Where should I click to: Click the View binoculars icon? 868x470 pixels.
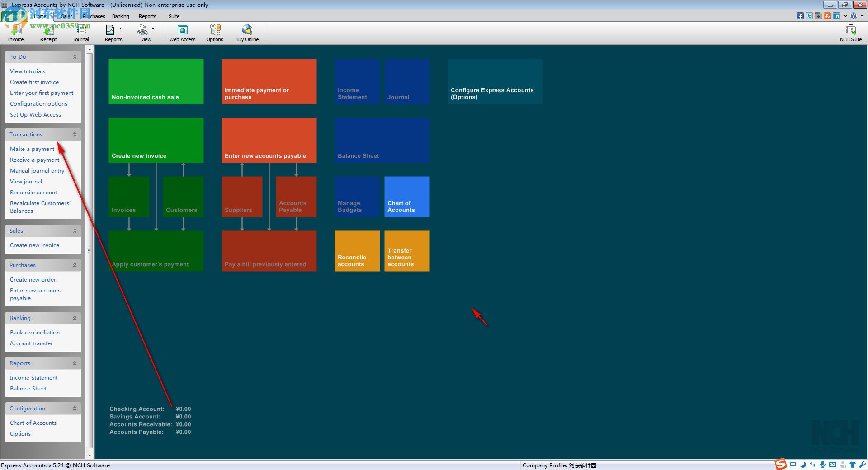(x=143, y=30)
